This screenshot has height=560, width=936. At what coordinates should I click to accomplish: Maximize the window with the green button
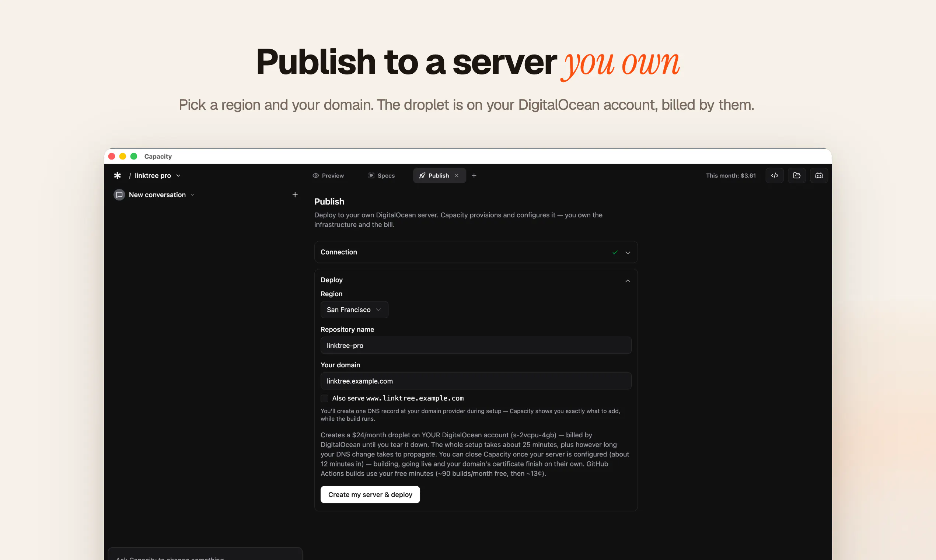tap(134, 156)
